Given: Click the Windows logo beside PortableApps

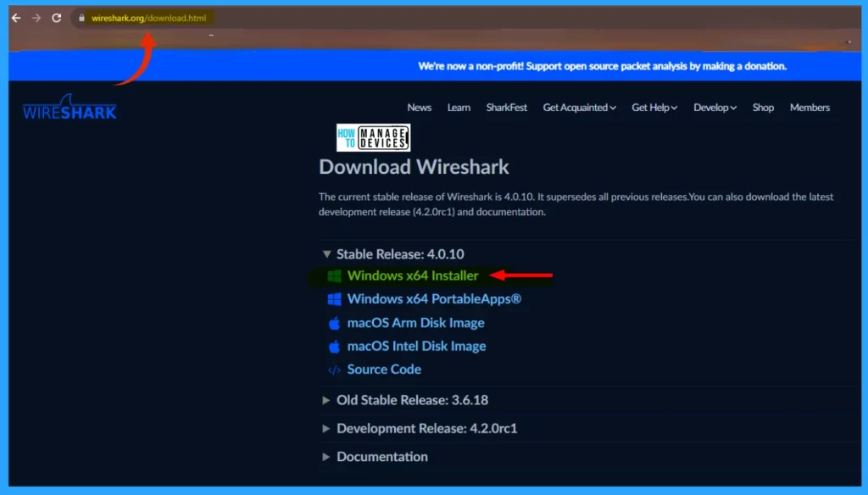Looking at the screenshot, I should tap(334, 299).
